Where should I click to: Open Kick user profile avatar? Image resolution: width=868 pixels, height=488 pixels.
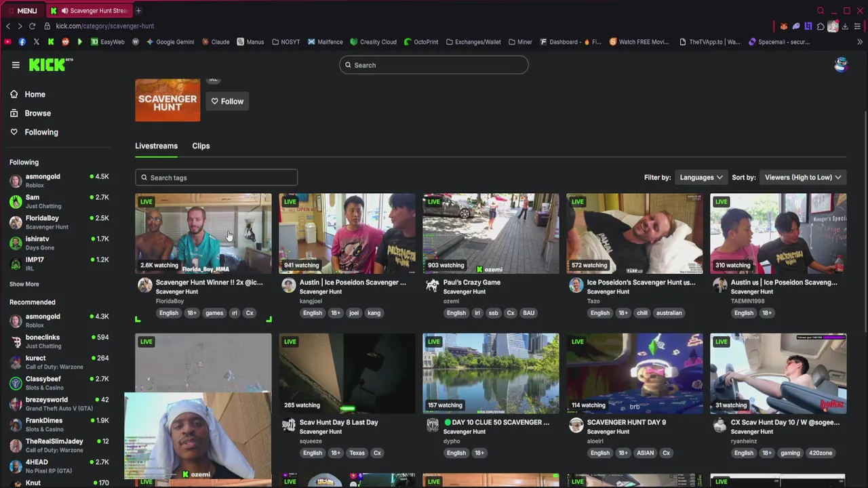click(x=841, y=65)
